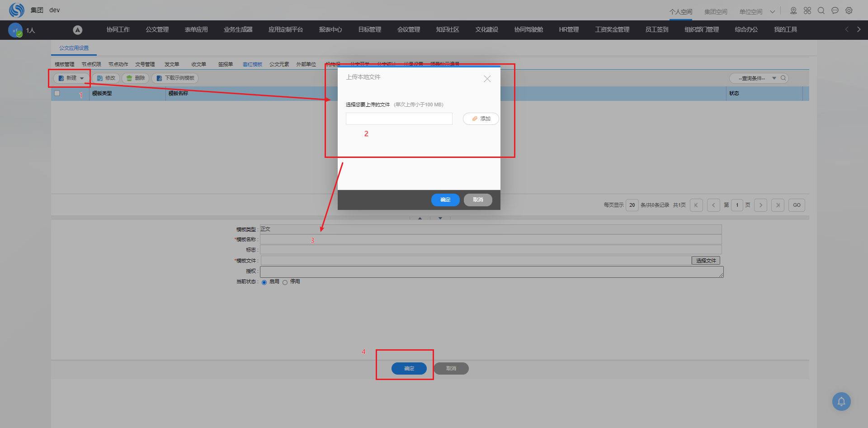Open 协同工作 in navigation menu
Image resolution: width=868 pixels, height=428 pixels.
coord(118,30)
